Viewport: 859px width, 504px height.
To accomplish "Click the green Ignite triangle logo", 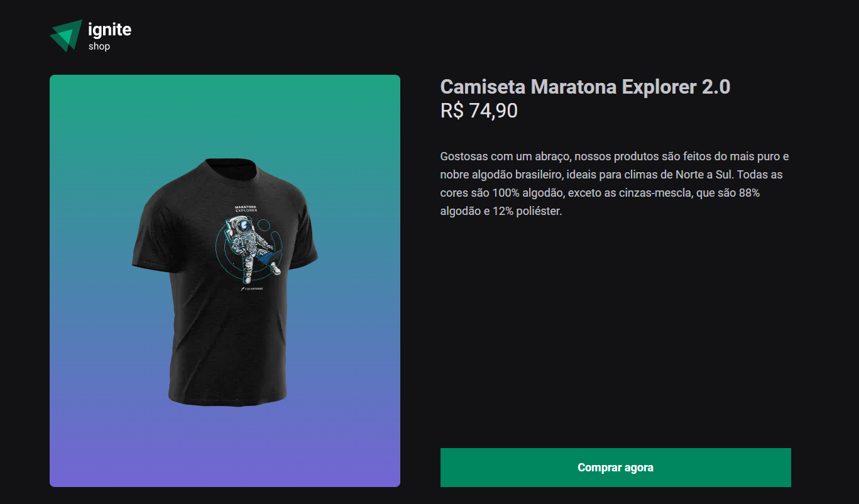I will coord(66,35).
